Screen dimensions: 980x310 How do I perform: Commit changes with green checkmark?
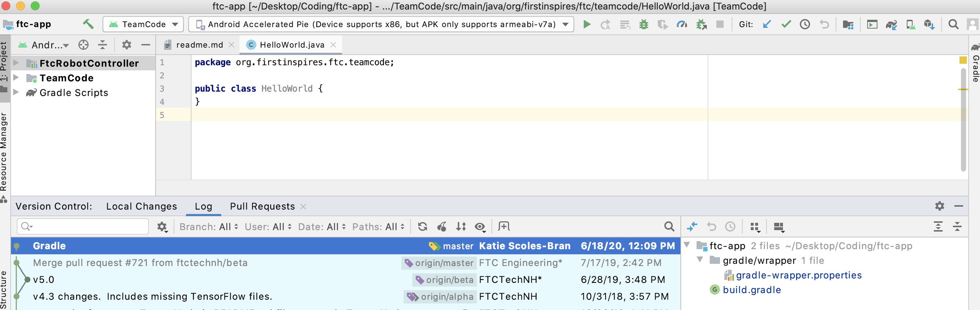coord(786,25)
